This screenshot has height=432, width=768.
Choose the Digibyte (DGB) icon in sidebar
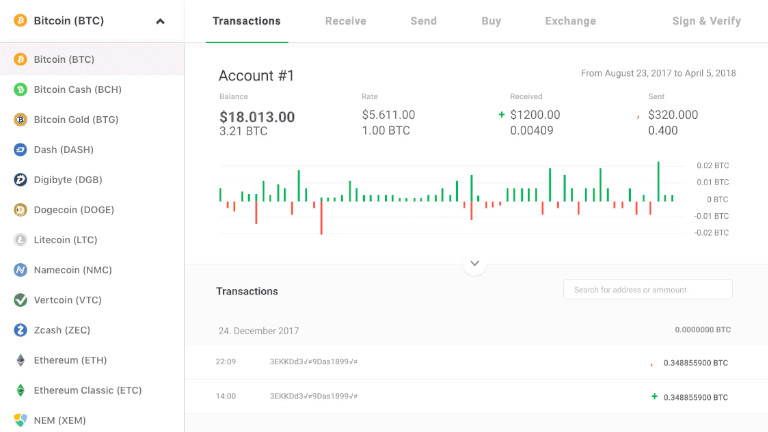(20, 179)
